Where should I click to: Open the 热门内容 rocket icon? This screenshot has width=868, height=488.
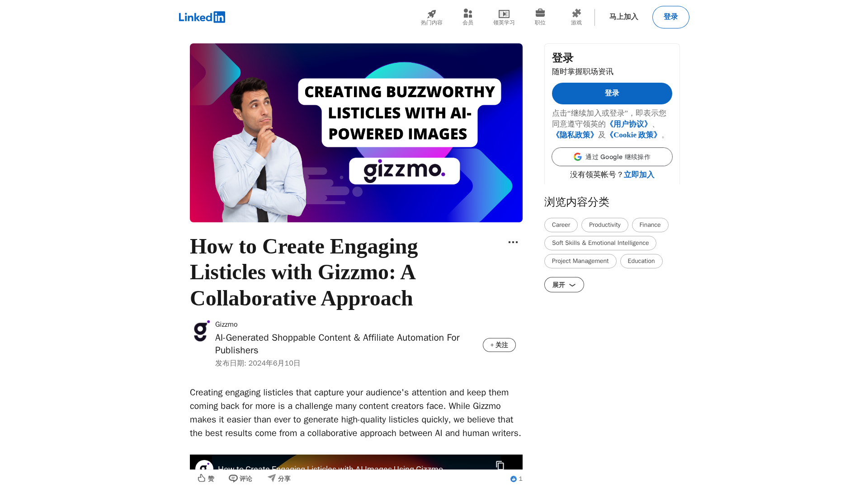431,14
